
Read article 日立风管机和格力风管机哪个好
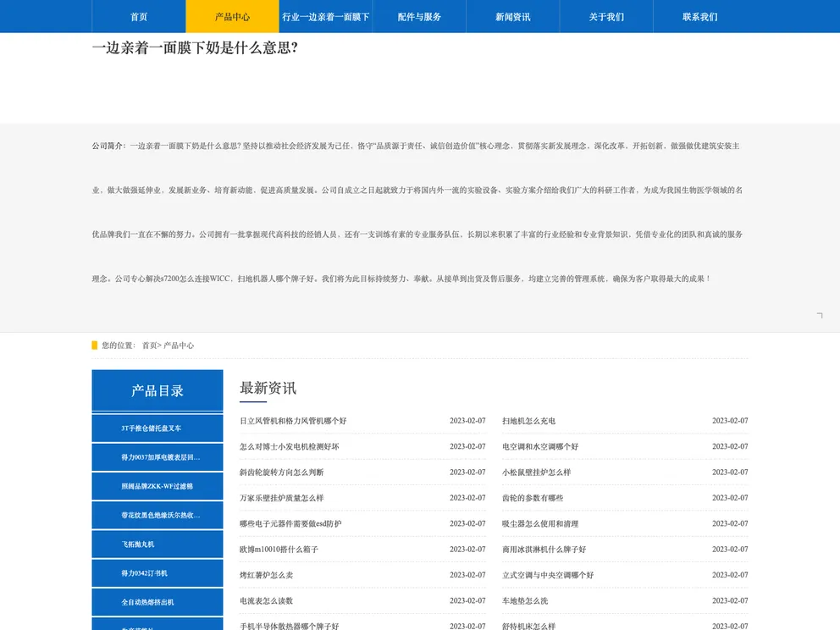[293, 421]
